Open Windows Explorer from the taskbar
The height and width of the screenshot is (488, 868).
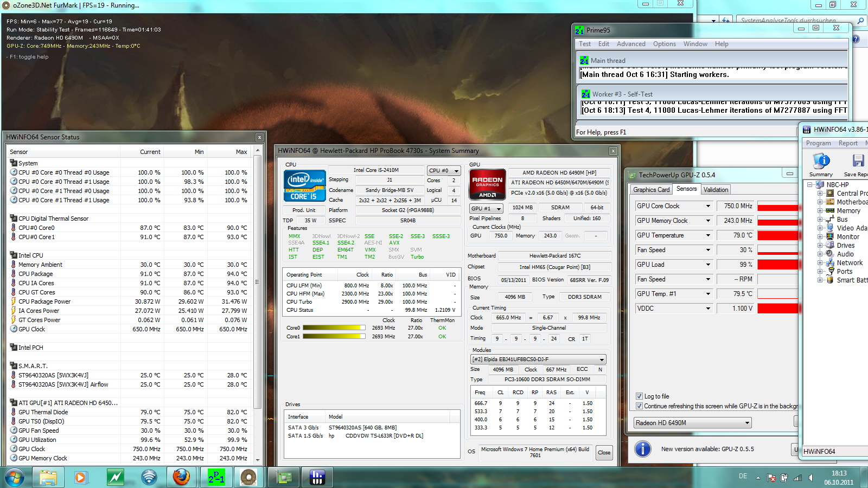[x=48, y=477]
